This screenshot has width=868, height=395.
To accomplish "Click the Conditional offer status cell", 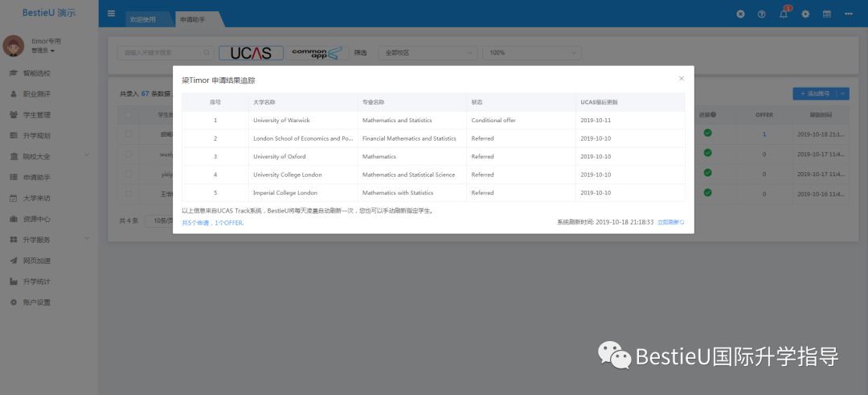I will pos(522,120).
